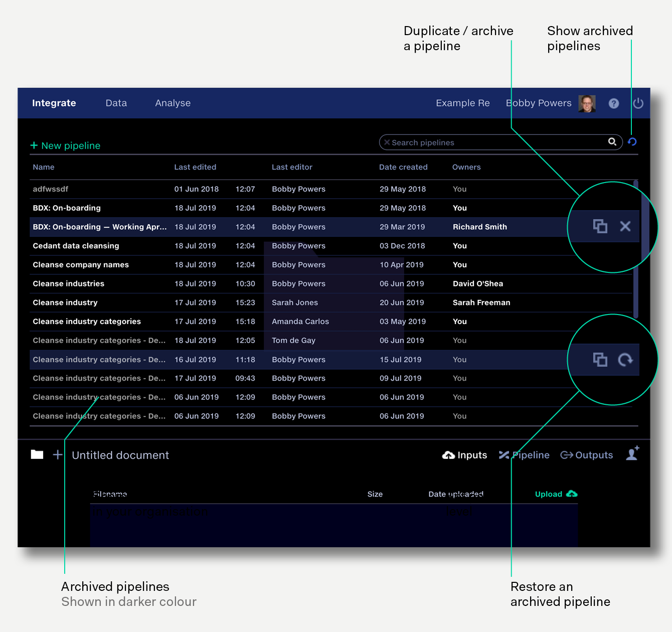672x632 pixels.
Task: Restore the archived Cleanse industry categories pipeline
Action: click(x=625, y=359)
